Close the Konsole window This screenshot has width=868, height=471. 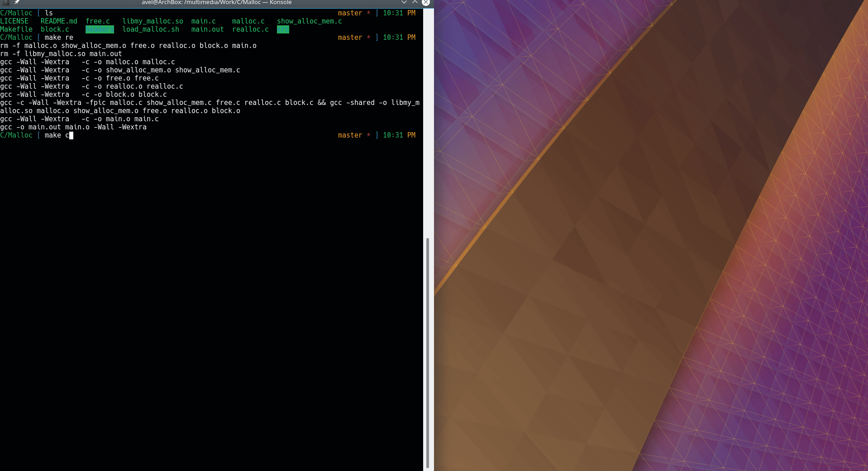click(x=426, y=2)
